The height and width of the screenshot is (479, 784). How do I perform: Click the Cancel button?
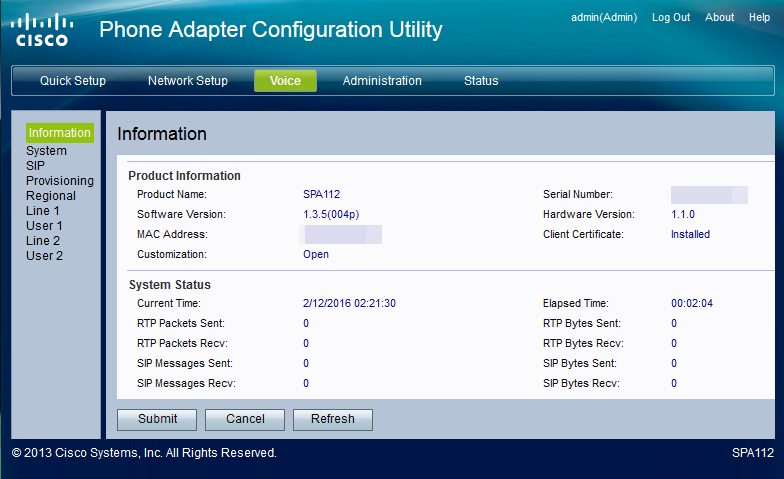point(245,419)
